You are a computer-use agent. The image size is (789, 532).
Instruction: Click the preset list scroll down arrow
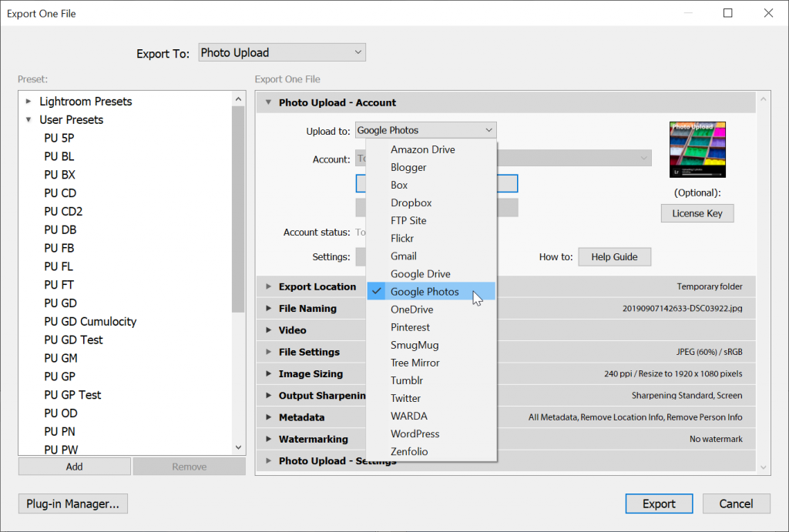click(238, 447)
